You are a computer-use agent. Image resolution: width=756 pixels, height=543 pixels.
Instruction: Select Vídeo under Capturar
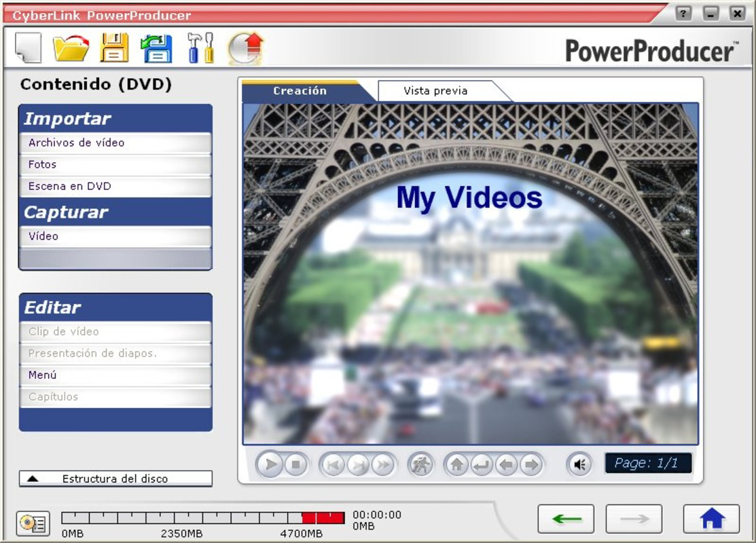[x=115, y=236]
